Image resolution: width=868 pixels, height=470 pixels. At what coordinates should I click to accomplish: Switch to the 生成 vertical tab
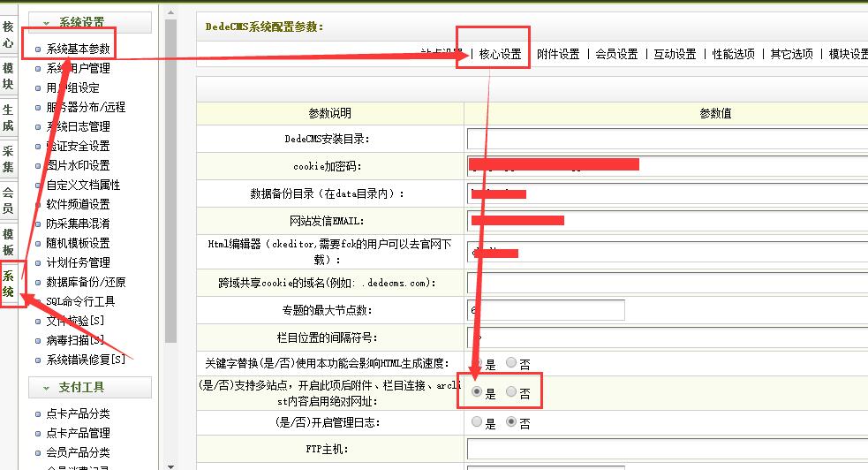(9, 117)
